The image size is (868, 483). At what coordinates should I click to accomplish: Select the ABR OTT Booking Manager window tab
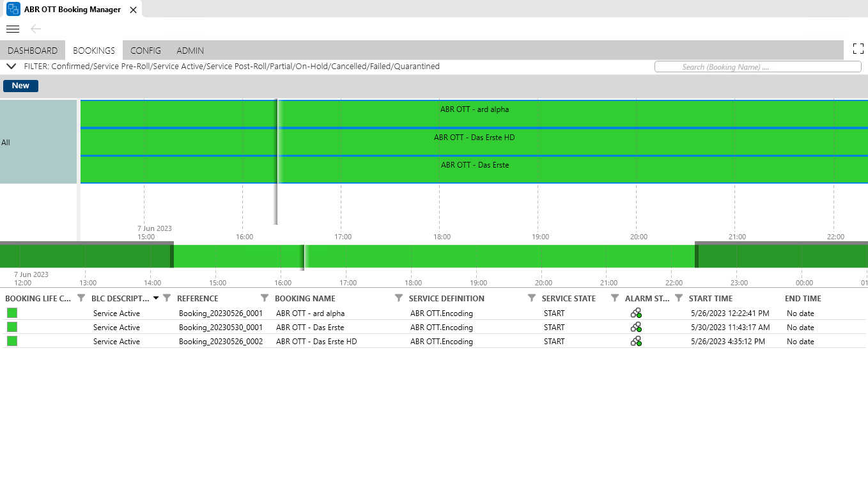pyautogui.click(x=72, y=10)
